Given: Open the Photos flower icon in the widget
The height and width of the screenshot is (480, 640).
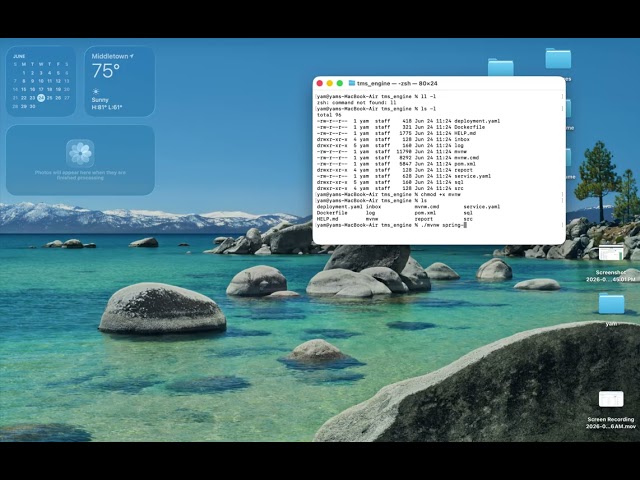Looking at the screenshot, I should point(80,153).
